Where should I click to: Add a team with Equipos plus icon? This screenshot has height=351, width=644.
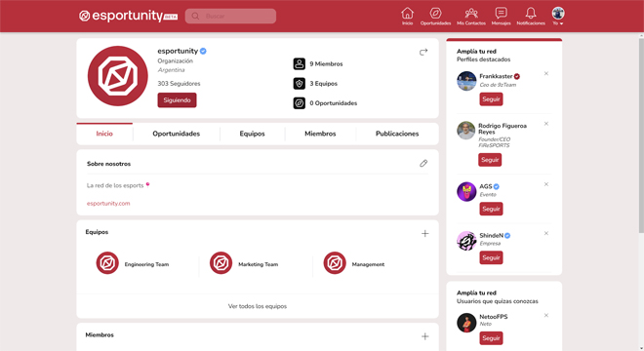[x=425, y=234]
